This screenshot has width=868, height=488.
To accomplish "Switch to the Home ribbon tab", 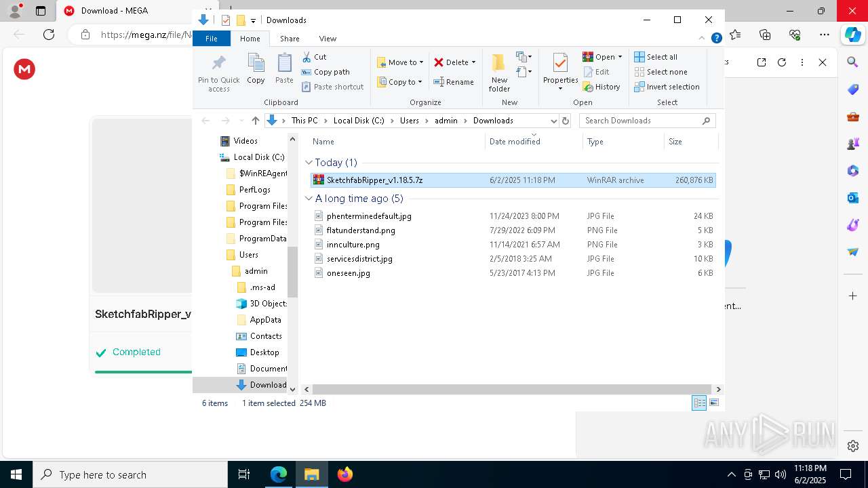I will tap(250, 39).
